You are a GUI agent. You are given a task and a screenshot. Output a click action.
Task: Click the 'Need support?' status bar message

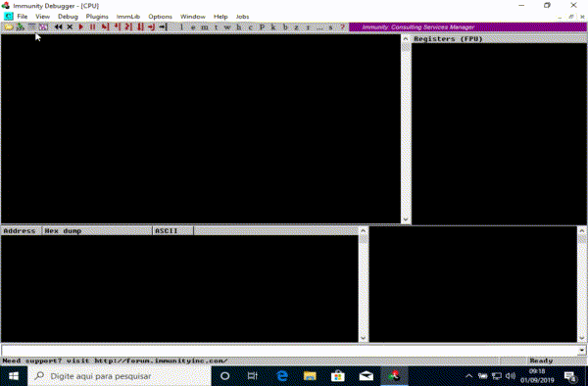pyautogui.click(x=115, y=361)
